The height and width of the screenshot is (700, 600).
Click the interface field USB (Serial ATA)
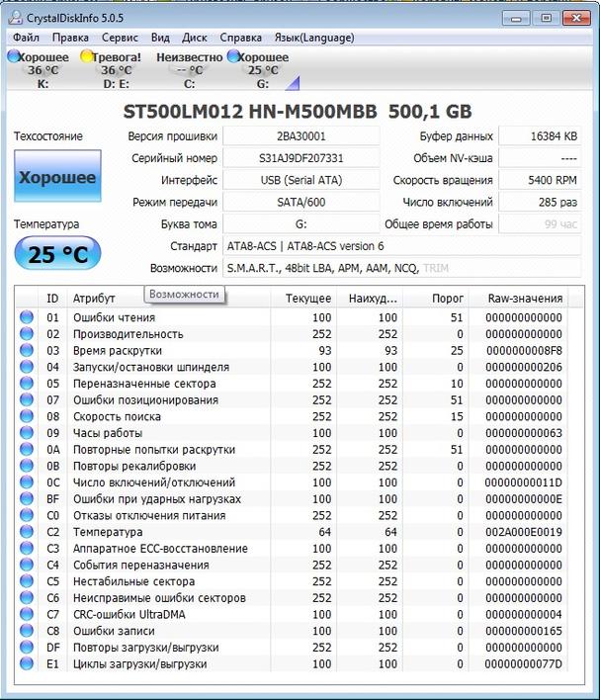coord(301,180)
